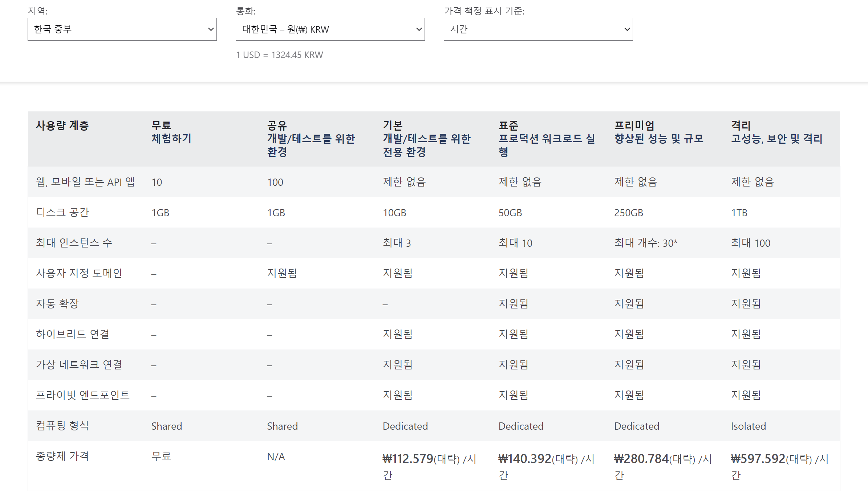This screenshot has height=495, width=868.
Task: Click the 종량제 가격 row label
Action: 62,456
